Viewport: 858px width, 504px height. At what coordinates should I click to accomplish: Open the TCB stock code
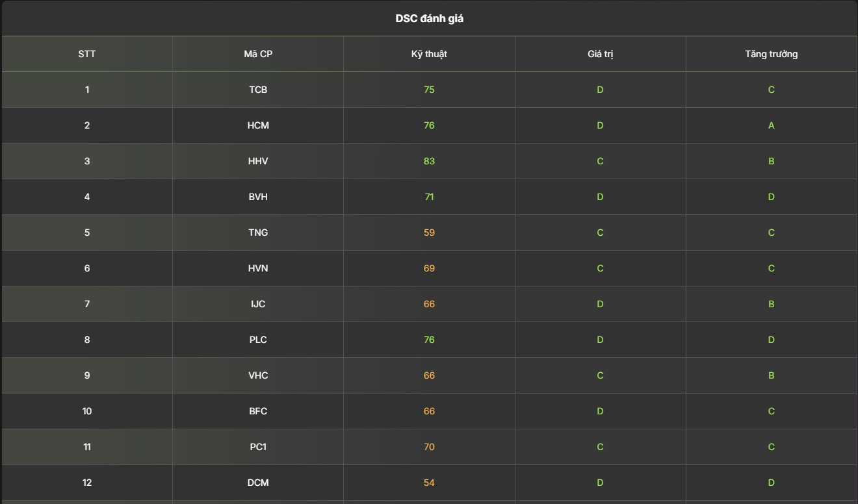pos(258,90)
